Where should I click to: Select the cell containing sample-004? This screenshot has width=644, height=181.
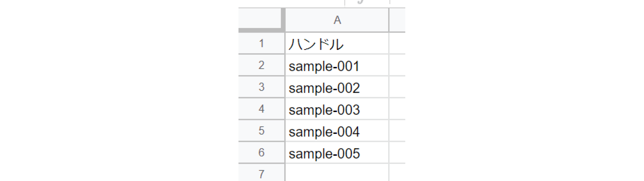[x=337, y=131]
